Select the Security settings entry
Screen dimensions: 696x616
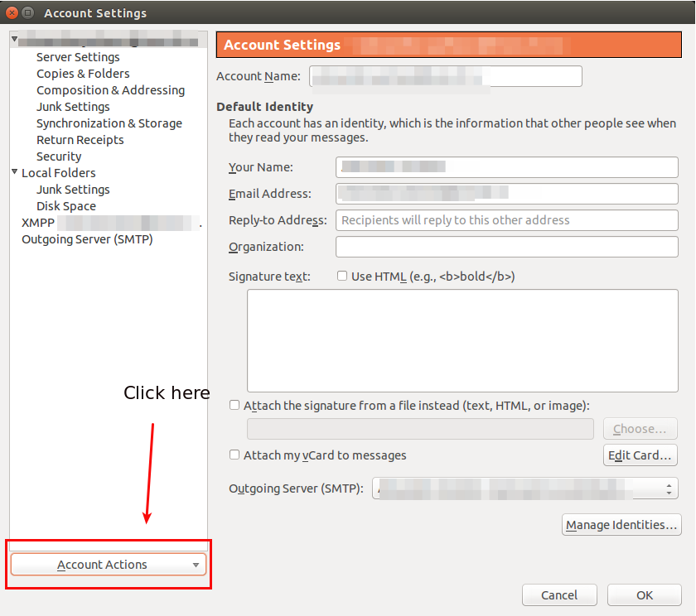pos(59,156)
